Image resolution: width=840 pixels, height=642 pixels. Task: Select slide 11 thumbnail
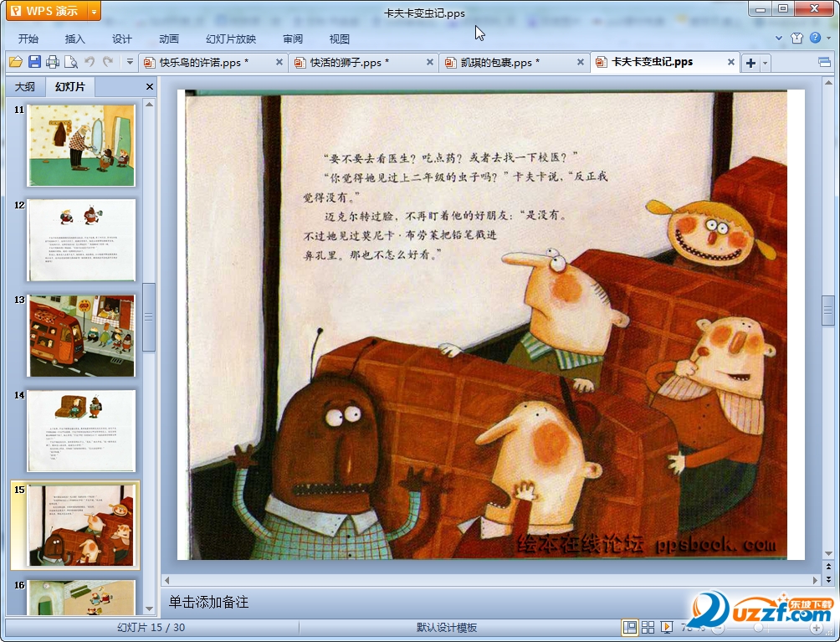click(x=81, y=146)
